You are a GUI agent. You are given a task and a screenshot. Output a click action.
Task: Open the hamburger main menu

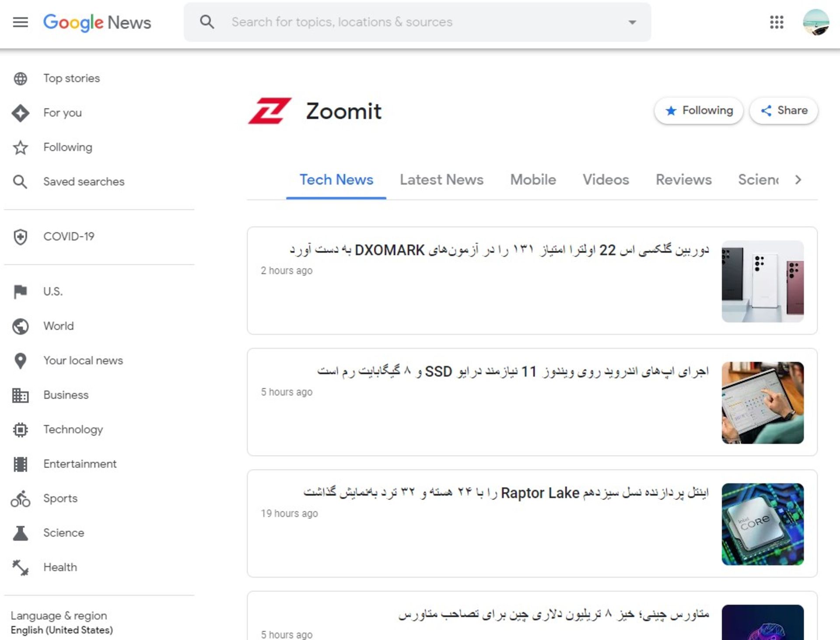click(20, 22)
